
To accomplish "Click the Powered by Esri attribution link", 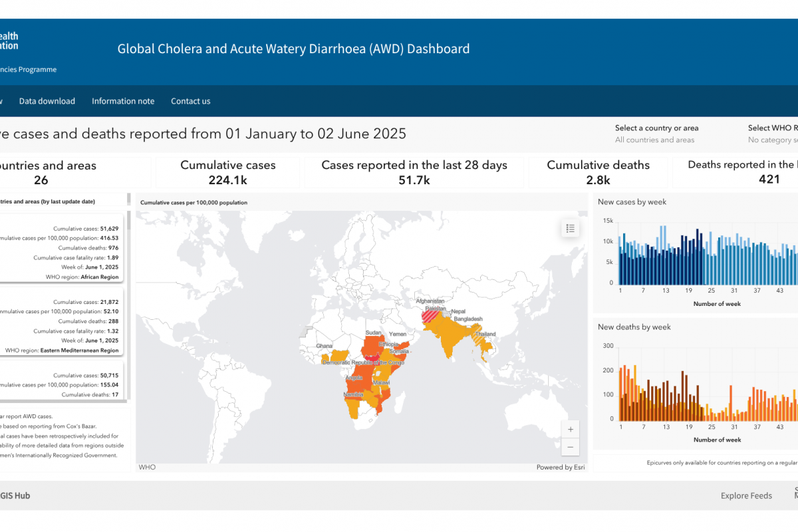I will [561, 467].
